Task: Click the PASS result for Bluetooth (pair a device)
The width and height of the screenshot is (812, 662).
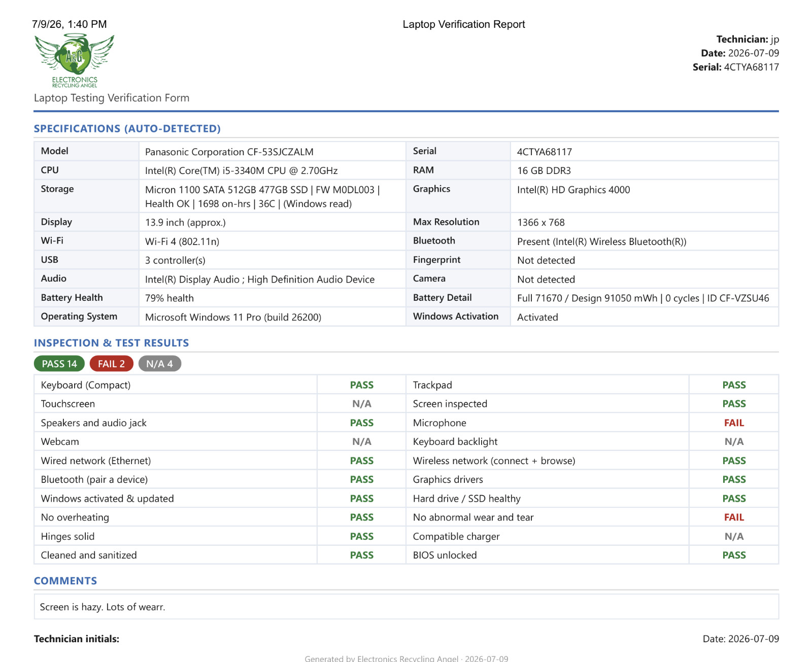Action: (x=362, y=479)
